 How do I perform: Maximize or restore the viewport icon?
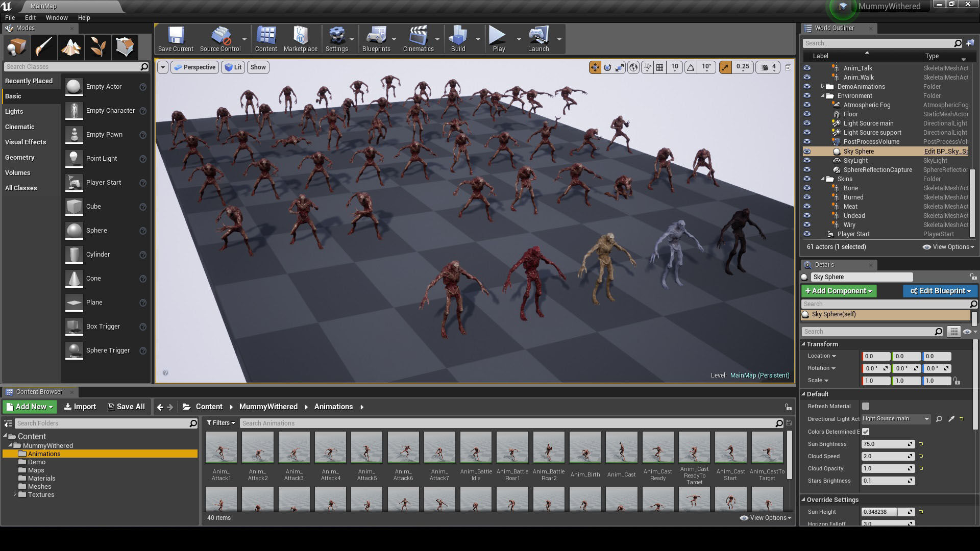[x=788, y=67]
